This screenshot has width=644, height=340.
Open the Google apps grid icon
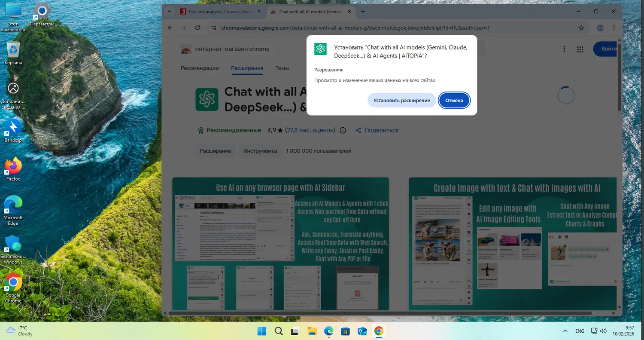580,49
